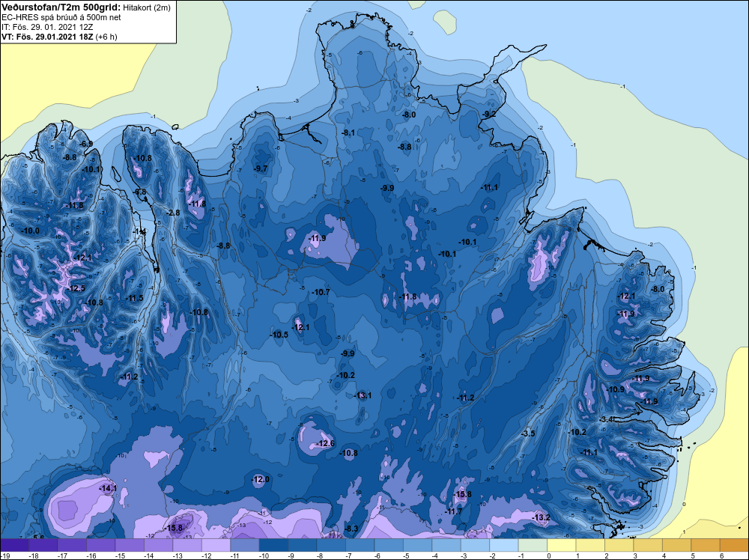Select the -10.7 temperature label
The height and width of the screenshot is (560, 749).
tap(321, 292)
